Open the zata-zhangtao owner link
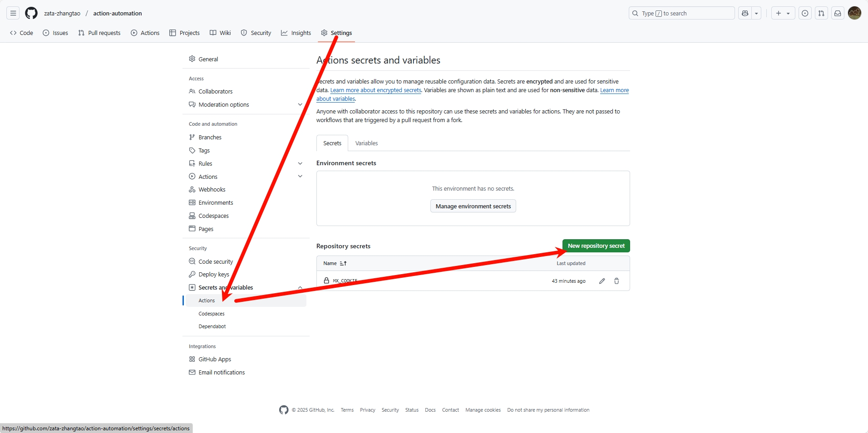Screen dimensions: 868x433 pyautogui.click(x=62, y=13)
